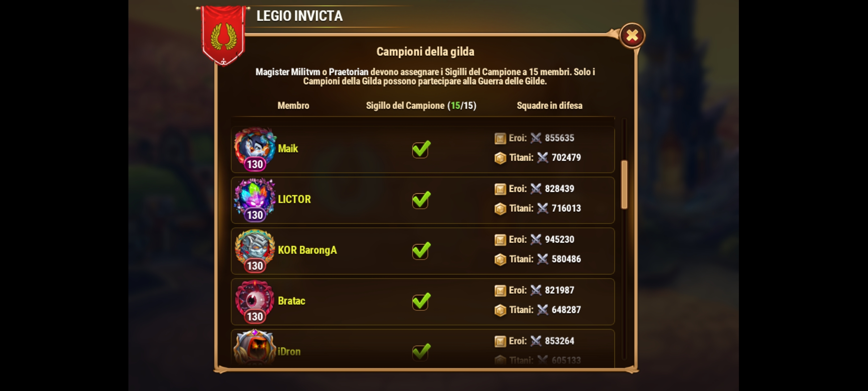Click the member list scrollbar handle
Screen dimensions: 868x391
tap(624, 185)
